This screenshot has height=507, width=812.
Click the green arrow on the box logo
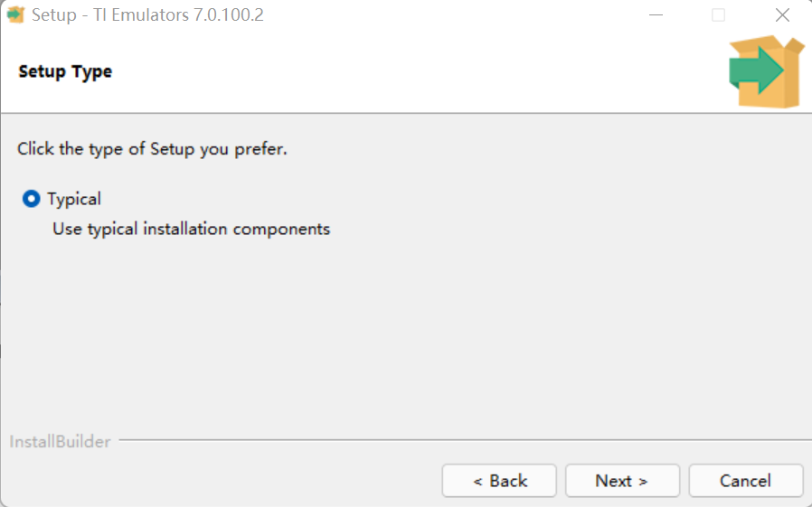point(756,70)
